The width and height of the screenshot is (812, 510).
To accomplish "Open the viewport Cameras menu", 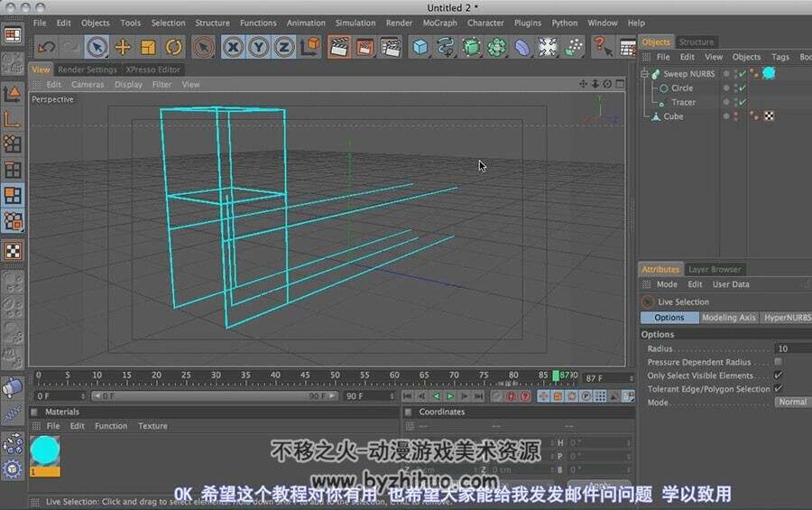I will [x=88, y=85].
